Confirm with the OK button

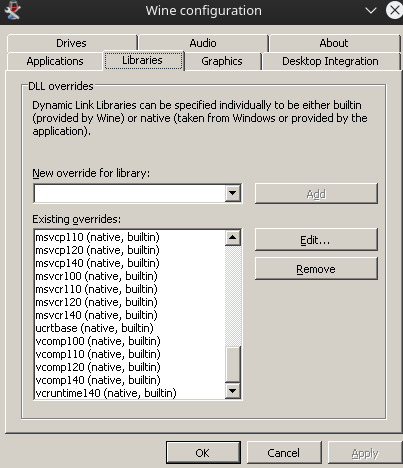point(203,453)
